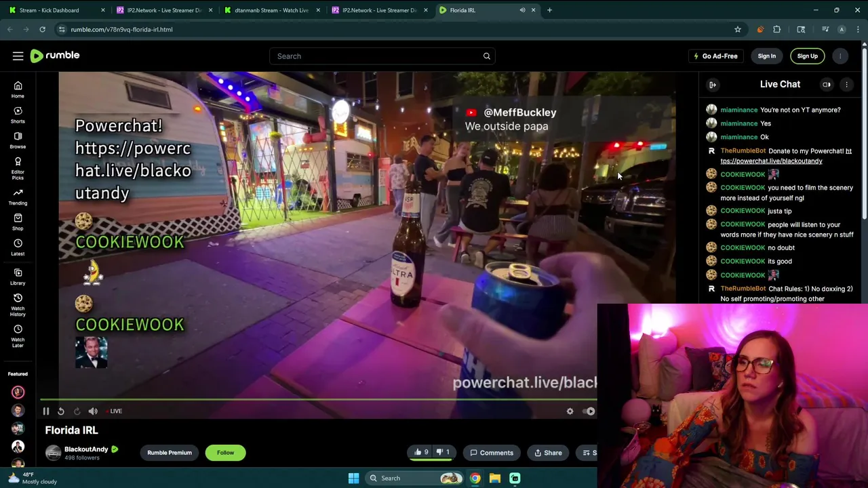Screen dimensions: 868x488
Task: Open the Rumble header more-options menu
Action: click(840, 56)
